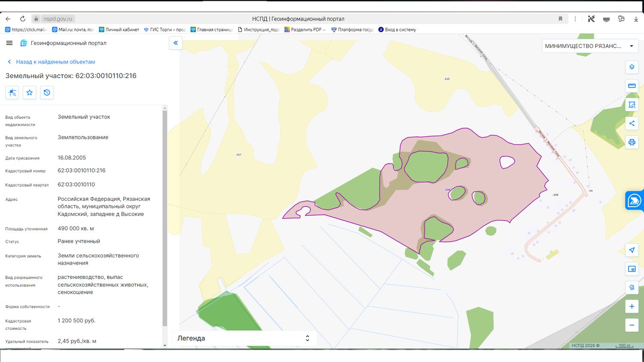Viewport: 644px width, 362px height.
Task: Print the map with printer icon
Action: pos(632,142)
